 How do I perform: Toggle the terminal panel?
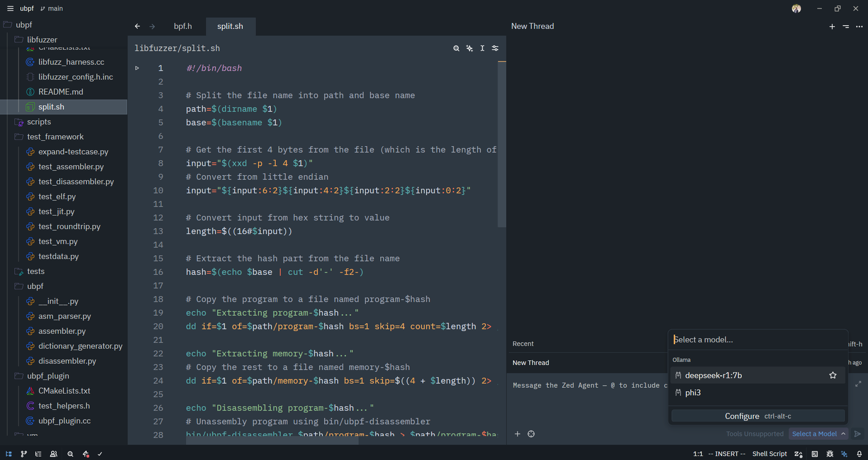coord(815,454)
